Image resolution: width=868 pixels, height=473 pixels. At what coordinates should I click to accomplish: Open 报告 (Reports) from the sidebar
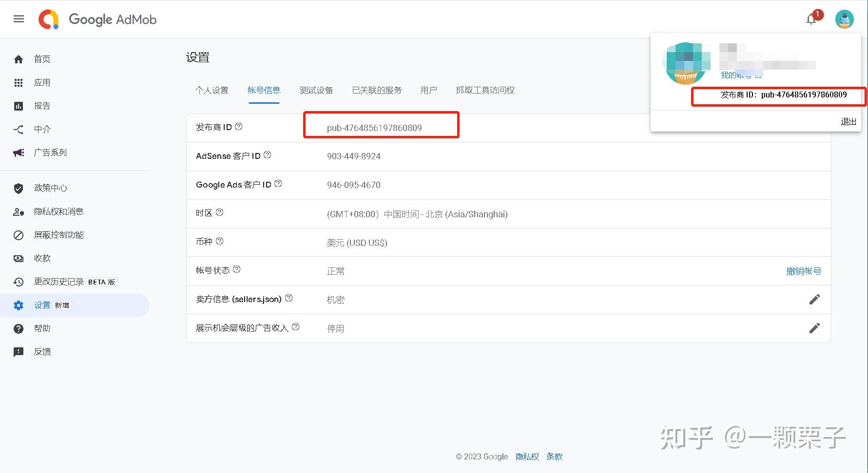42,106
